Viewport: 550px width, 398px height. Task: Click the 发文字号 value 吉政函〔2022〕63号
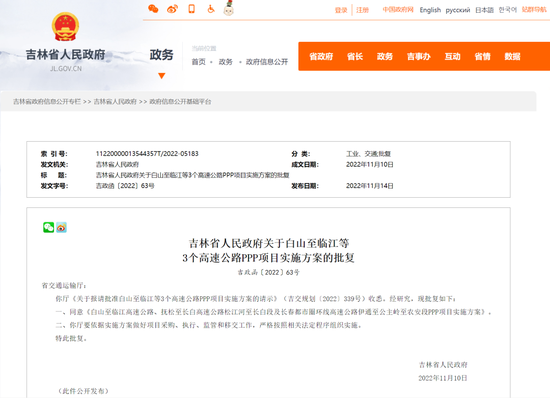click(x=125, y=186)
